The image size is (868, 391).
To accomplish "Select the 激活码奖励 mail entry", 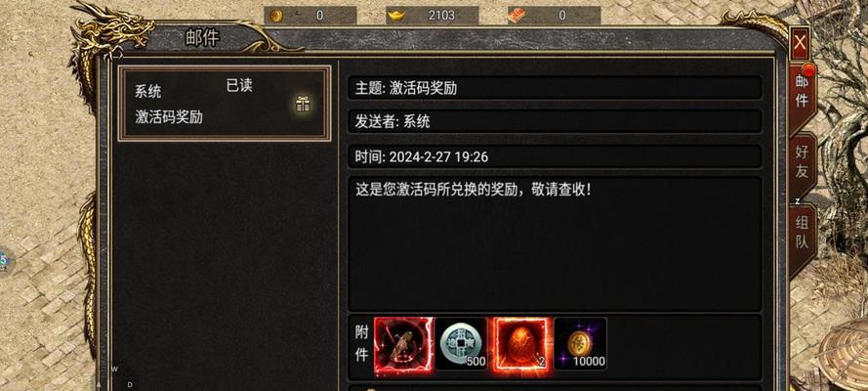I will click(225, 104).
